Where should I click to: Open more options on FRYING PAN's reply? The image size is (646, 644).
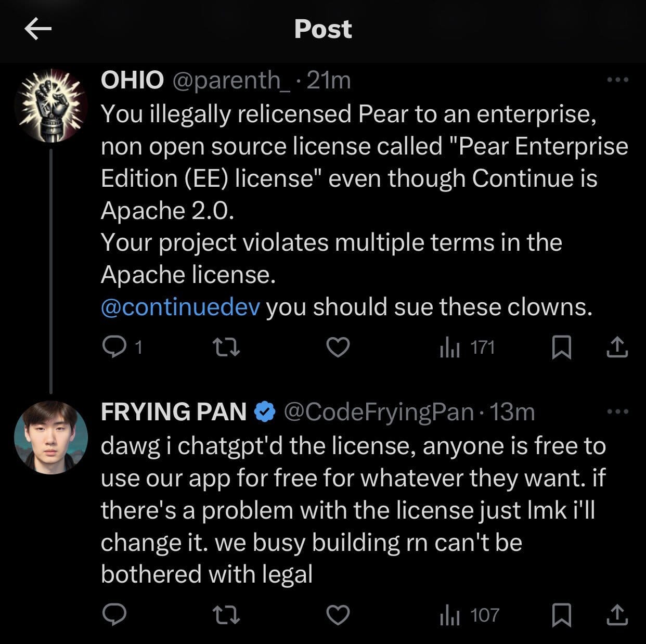[618, 412]
